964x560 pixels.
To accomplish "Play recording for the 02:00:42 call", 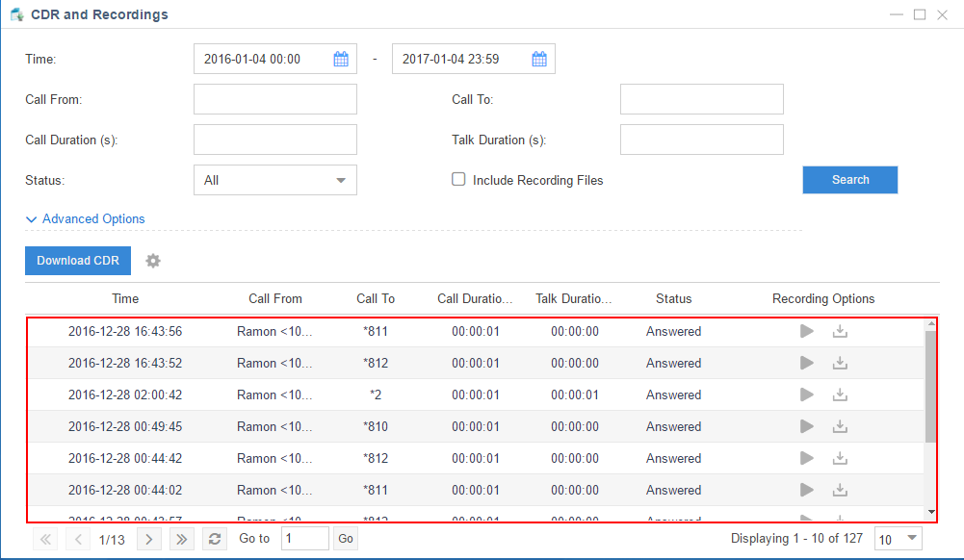I will (x=807, y=395).
